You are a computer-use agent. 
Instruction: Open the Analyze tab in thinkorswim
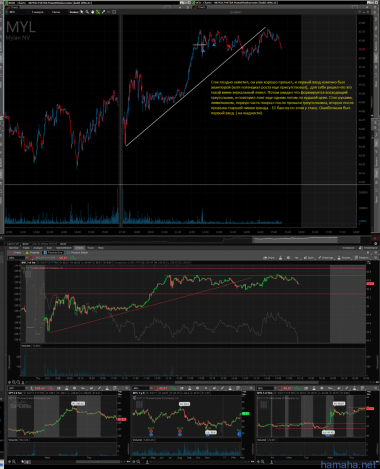pyautogui.click(x=38, y=248)
